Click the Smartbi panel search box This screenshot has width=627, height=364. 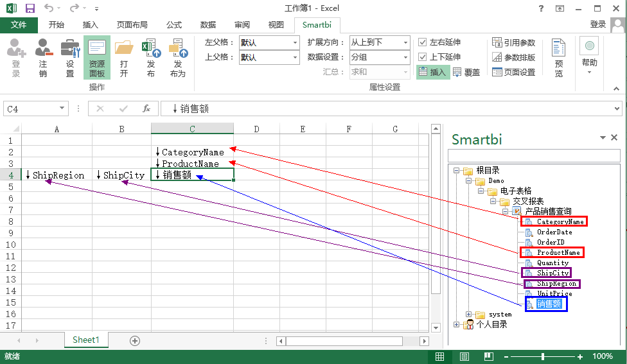click(534, 155)
